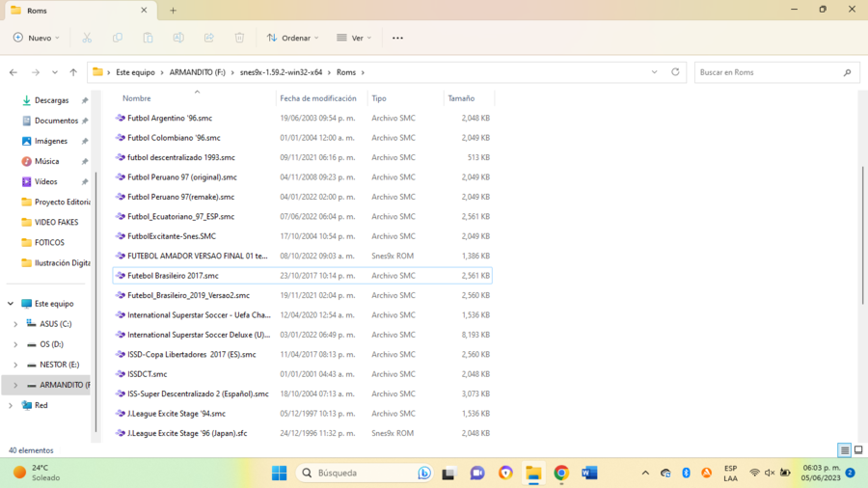Click the Rename icon in toolbar
Screen dimensions: 868x488
(x=178, y=38)
